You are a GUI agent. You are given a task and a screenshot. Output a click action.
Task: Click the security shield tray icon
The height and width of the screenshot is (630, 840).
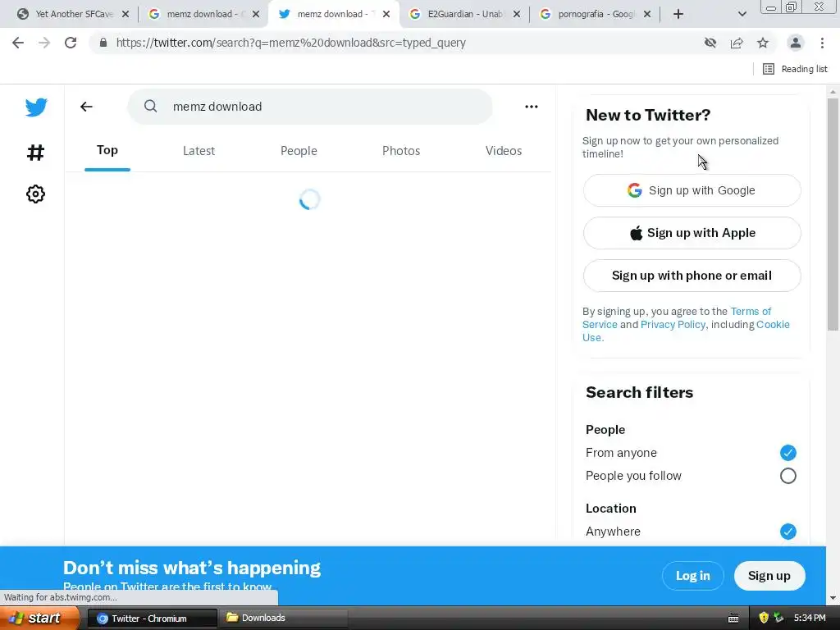764,618
